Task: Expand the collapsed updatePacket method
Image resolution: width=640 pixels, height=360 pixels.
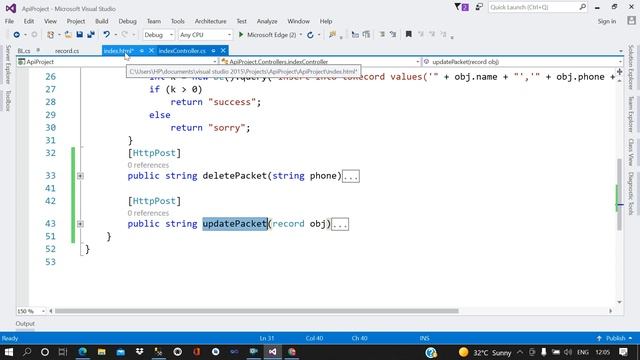Action: pos(80,224)
